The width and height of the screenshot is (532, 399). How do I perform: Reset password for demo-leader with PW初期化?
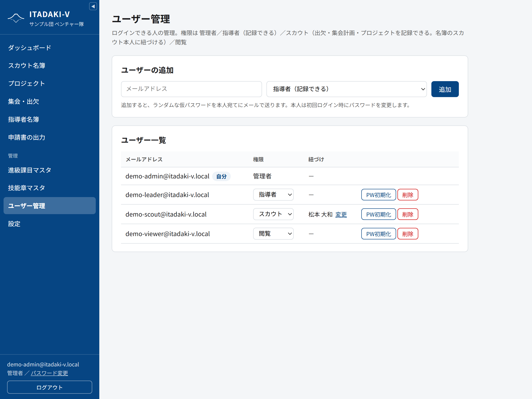tap(379, 195)
